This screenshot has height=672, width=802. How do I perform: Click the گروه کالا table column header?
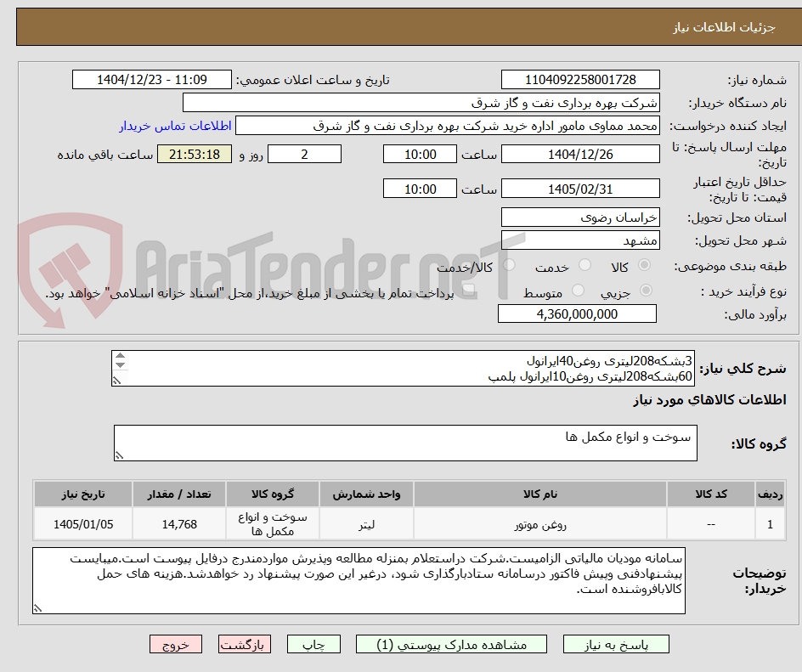[x=273, y=494]
